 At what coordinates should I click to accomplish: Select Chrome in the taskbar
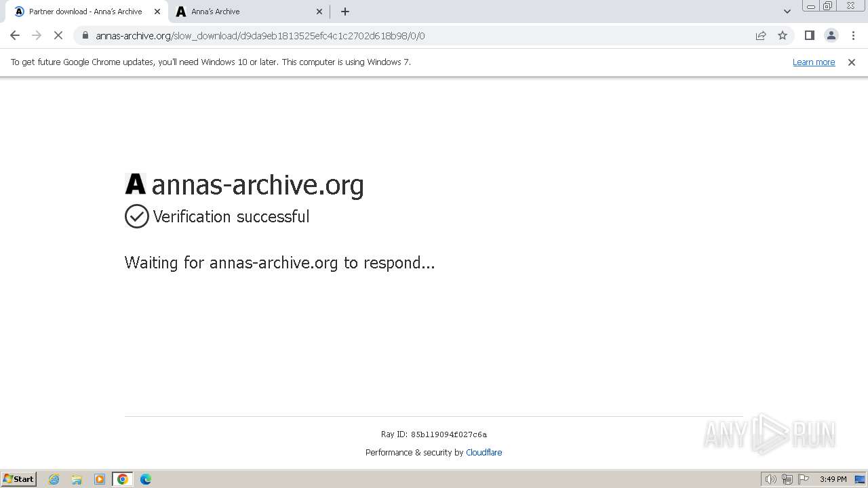123,479
